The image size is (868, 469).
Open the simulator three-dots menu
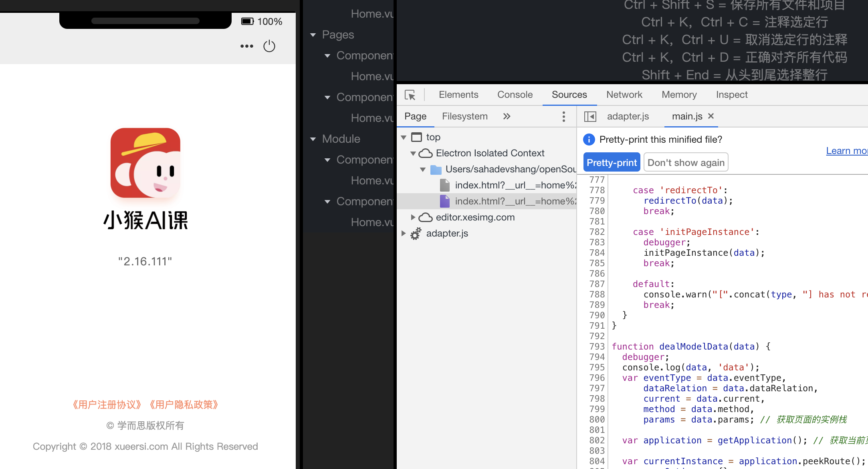pos(246,46)
